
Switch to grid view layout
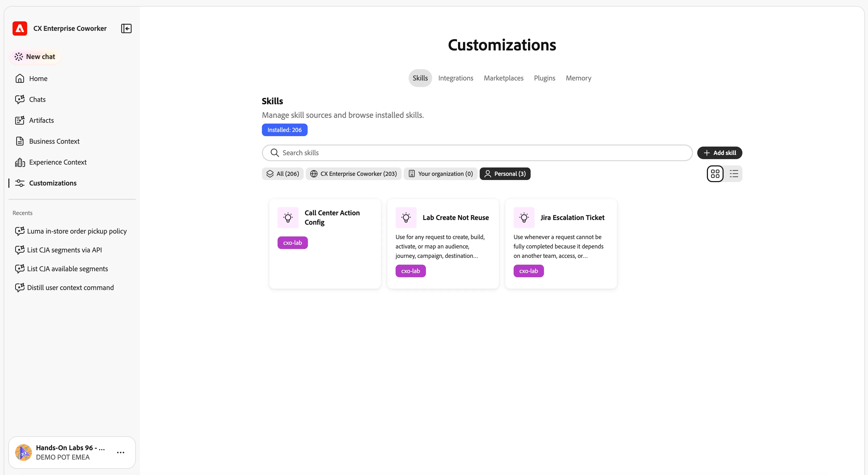tap(715, 174)
